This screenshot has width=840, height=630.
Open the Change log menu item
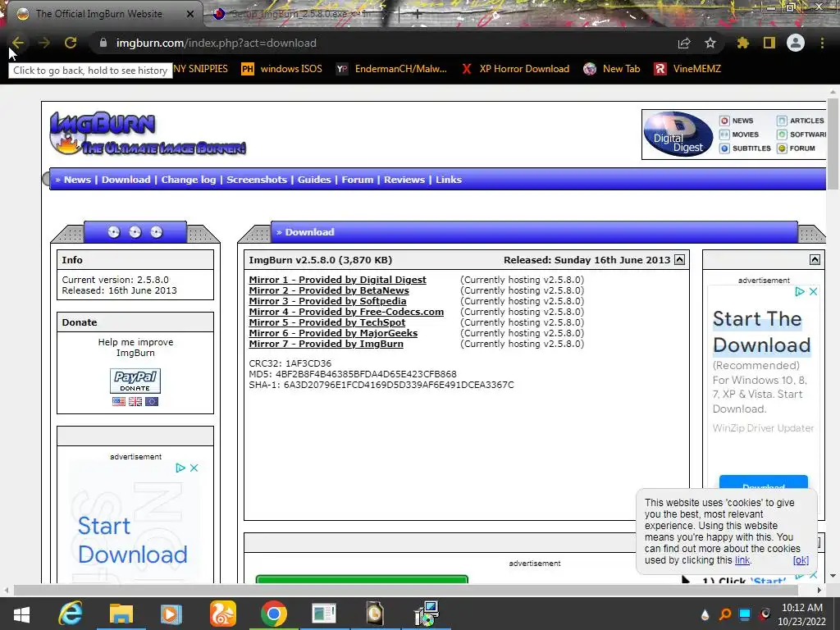point(189,180)
